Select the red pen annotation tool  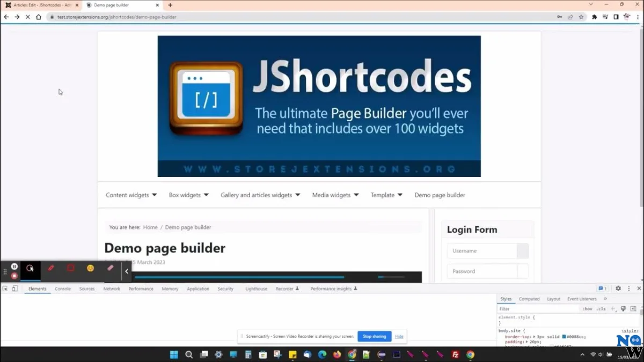[x=50, y=268]
